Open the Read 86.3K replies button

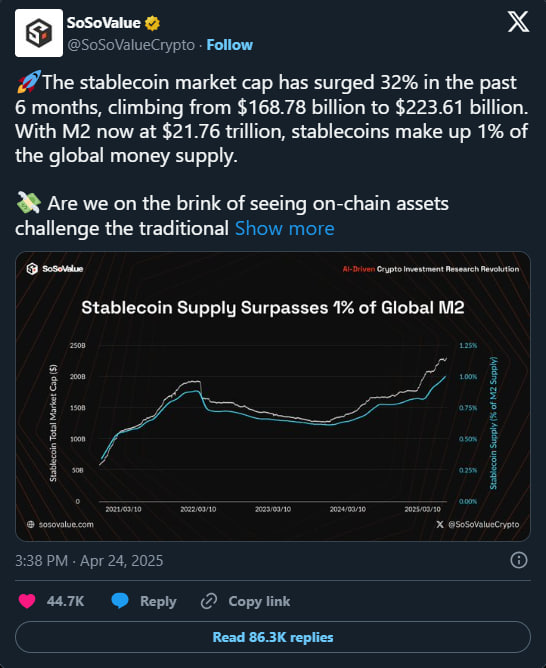pos(273,637)
